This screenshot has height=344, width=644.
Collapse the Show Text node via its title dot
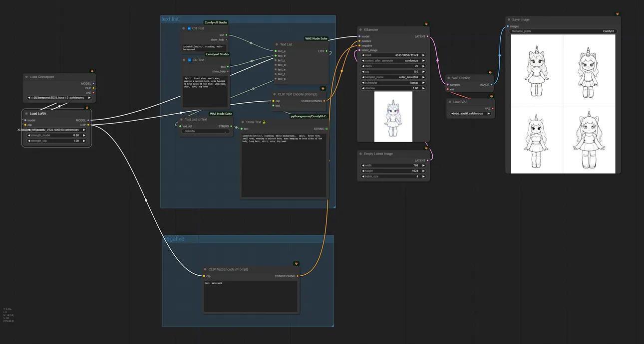click(243, 122)
